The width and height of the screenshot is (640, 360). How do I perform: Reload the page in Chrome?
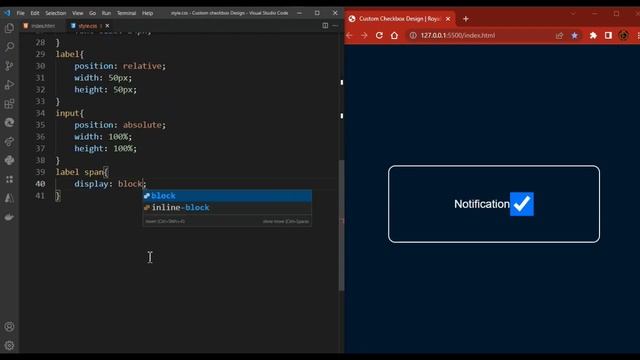click(x=379, y=36)
